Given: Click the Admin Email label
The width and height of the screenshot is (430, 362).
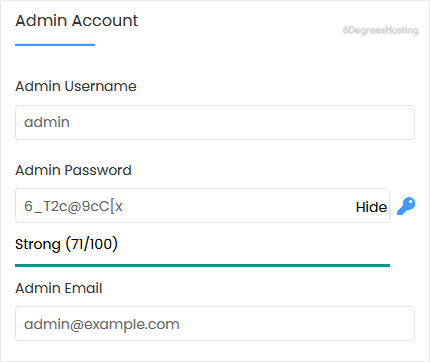Looking at the screenshot, I should [x=59, y=288].
